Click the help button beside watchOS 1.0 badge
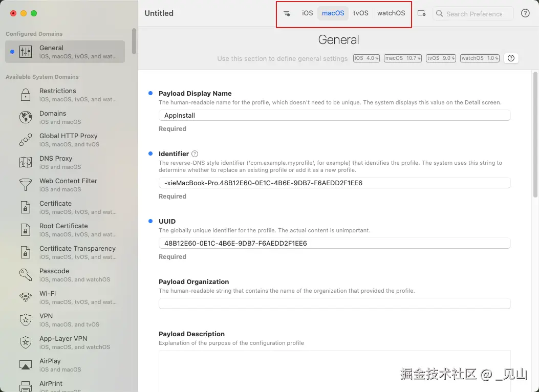This screenshot has height=392, width=539. tap(511, 58)
